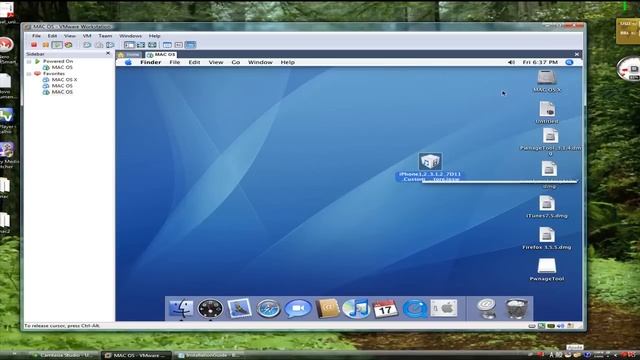Switch to the Home tab
Viewport: 640px width, 360px height.
click(129, 55)
